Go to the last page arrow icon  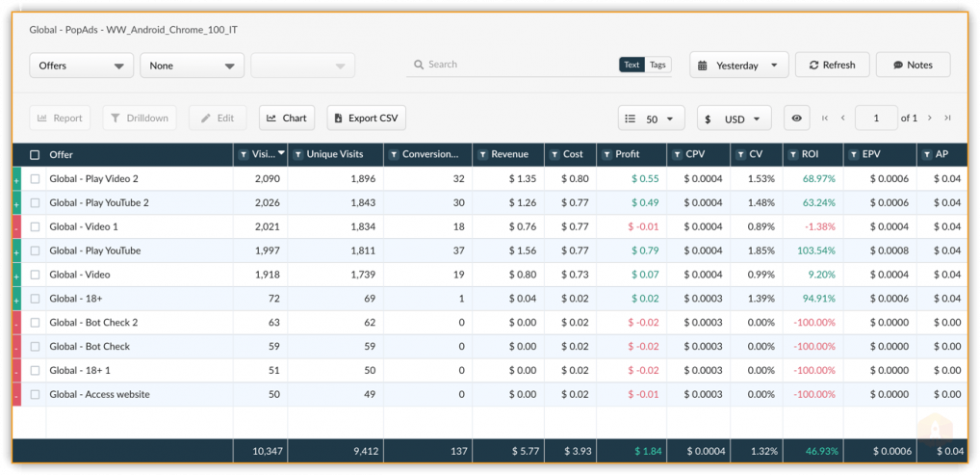tap(947, 119)
